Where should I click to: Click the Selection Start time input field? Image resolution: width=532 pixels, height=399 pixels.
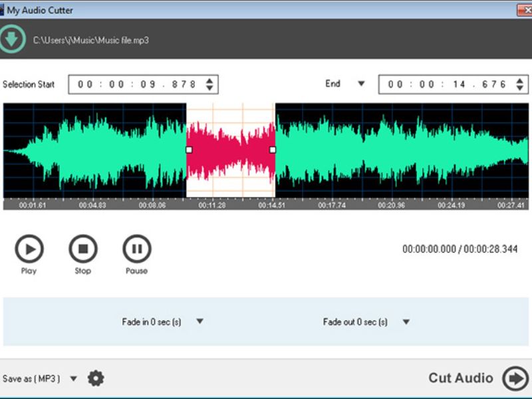coord(136,84)
